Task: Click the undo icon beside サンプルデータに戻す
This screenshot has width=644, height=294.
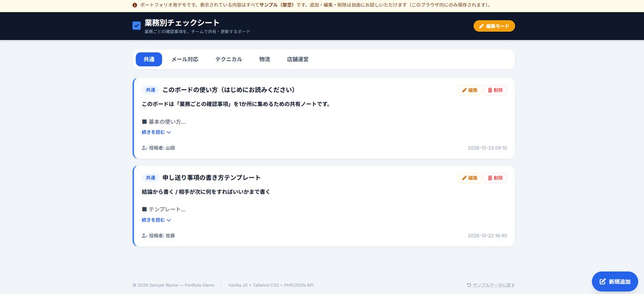Action: point(469,285)
